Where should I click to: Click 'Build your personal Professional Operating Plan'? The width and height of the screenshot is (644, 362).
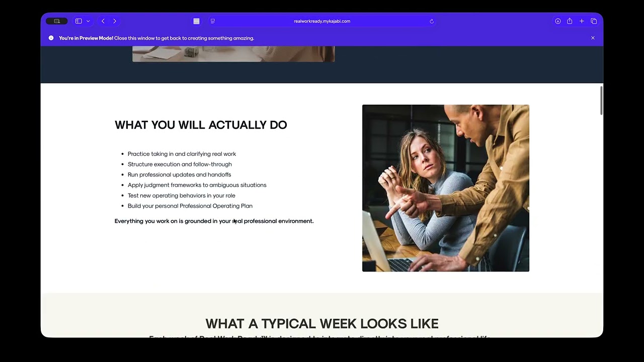click(x=190, y=206)
